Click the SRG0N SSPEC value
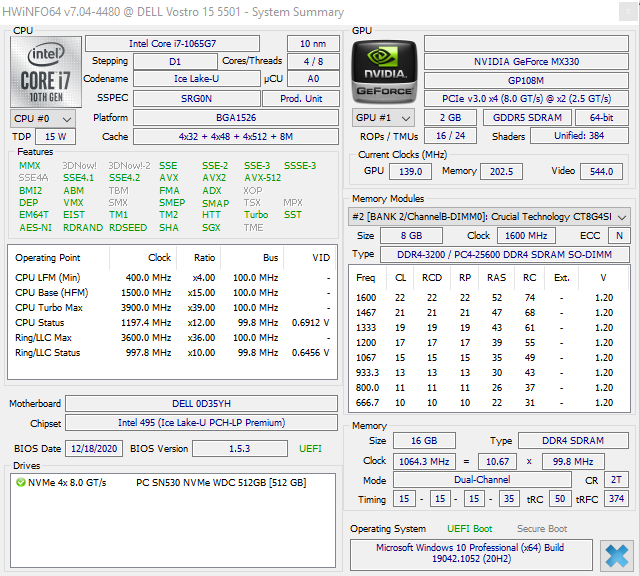This screenshot has width=640, height=576. [x=196, y=99]
